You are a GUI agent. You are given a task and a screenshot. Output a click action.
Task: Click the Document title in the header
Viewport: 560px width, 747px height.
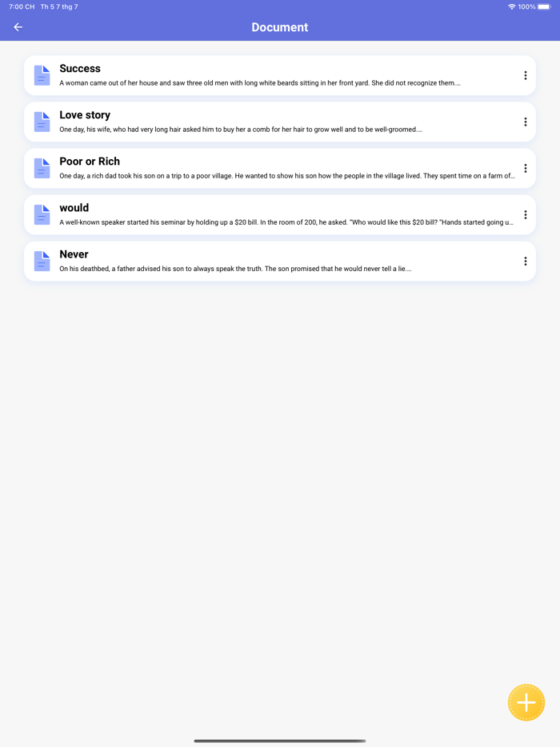tap(279, 26)
